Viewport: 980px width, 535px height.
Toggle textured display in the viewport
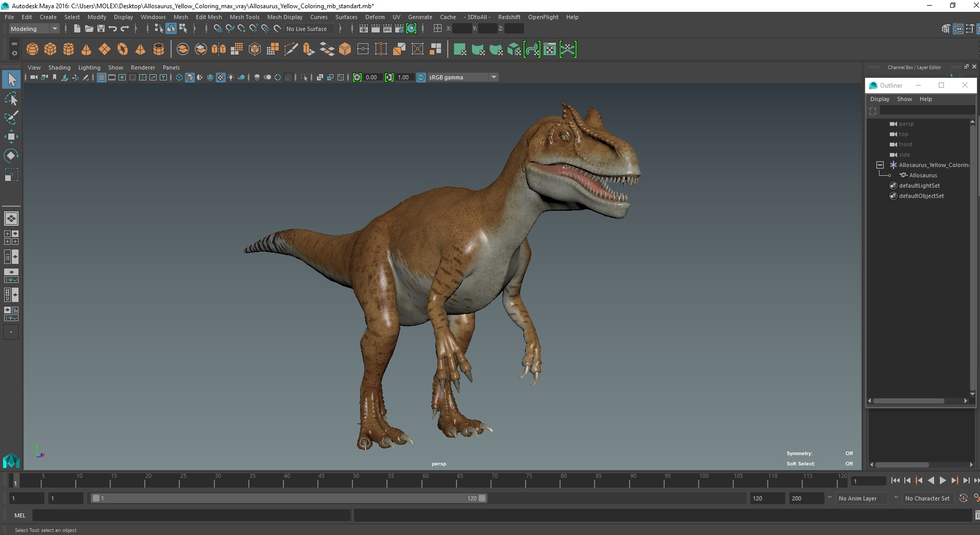[221, 77]
